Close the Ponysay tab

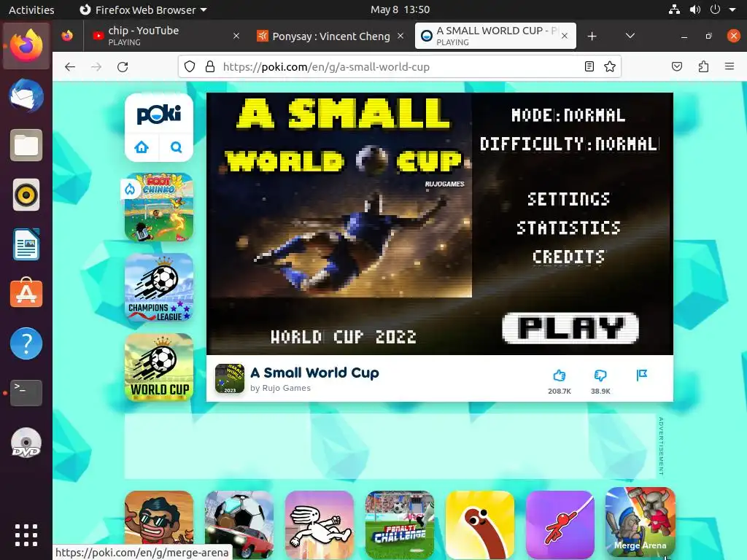[x=400, y=36]
